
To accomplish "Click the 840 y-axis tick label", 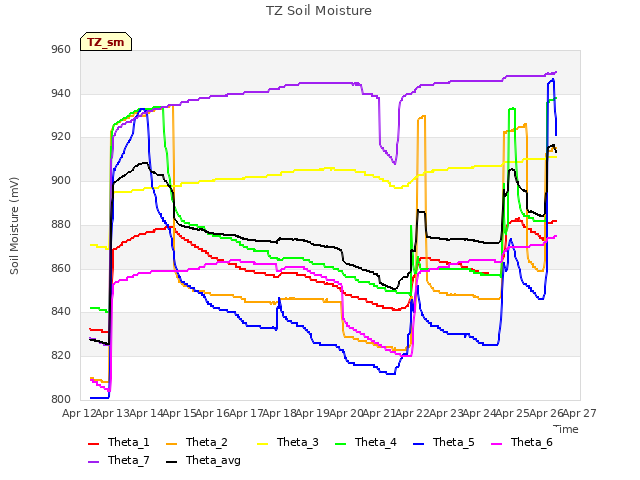I will [61, 312].
